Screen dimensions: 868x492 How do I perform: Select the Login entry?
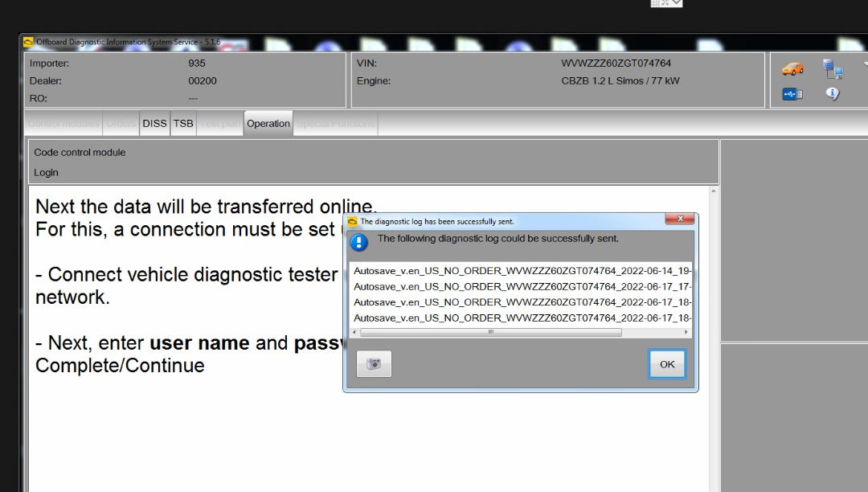pyautogui.click(x=46, y=172)
